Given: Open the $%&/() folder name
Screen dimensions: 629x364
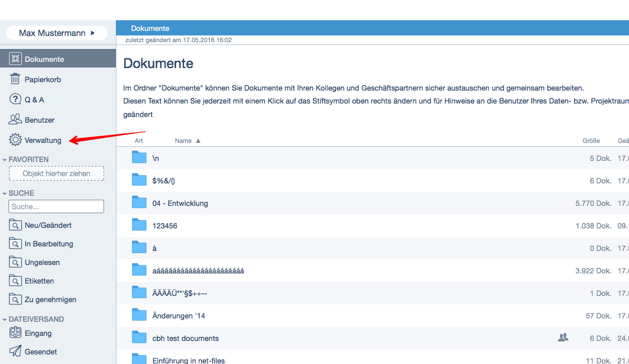Looking at the screenshot, I should click(x=164, y=181).
